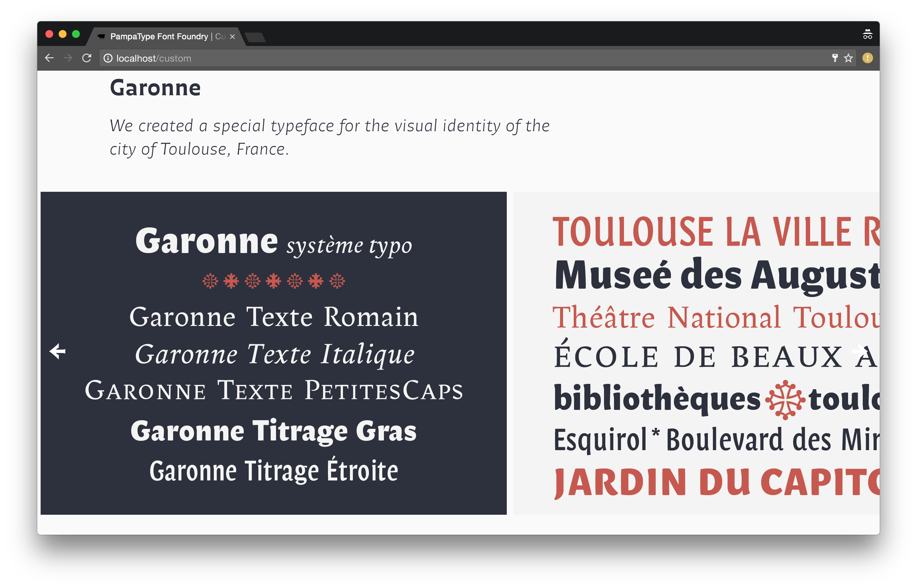Viewport: 917px width, 588px height.
Task: Click the Toulouse la ville rose specimen slide
Action: click(x=697, y=353)
